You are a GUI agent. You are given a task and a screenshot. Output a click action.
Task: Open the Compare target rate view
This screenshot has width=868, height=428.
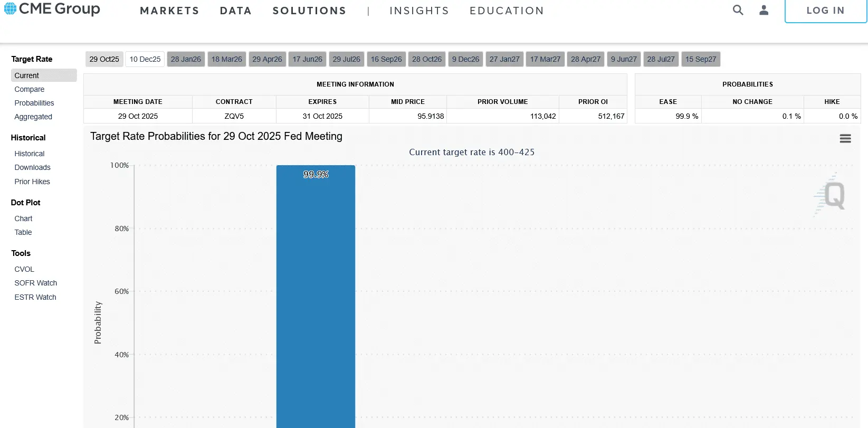click(x=30, y=89)
